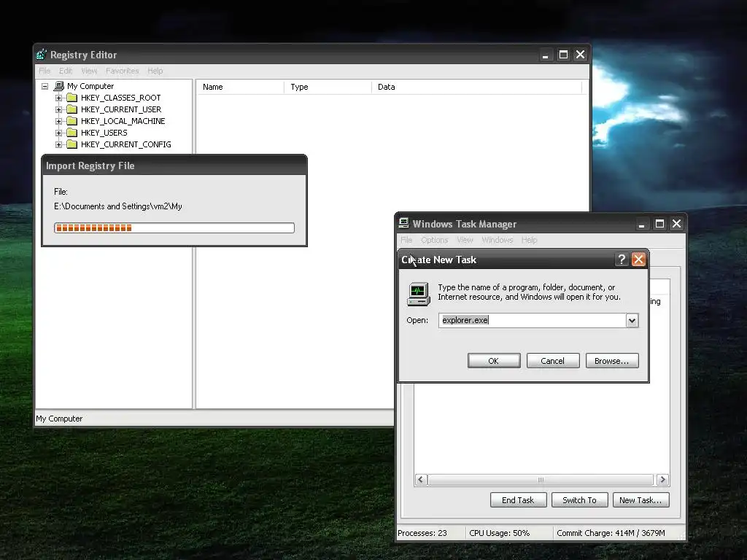This screenshot has width=747, height=560.
Task: Click Switch To in Task Manager
Action: pos(579,500)
